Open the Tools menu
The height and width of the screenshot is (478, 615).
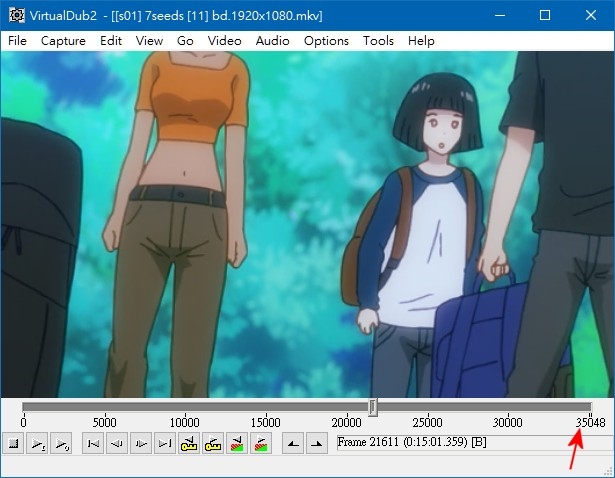coord(378,41)
